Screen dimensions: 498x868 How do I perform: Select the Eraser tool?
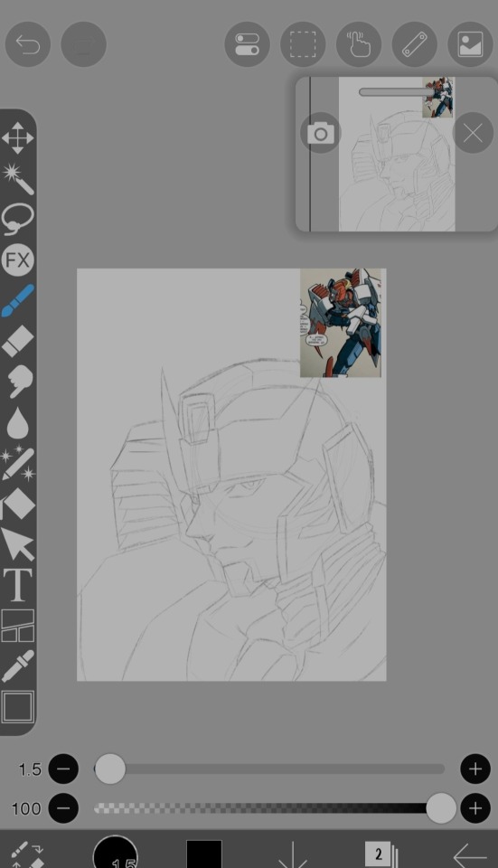[18, 341]
